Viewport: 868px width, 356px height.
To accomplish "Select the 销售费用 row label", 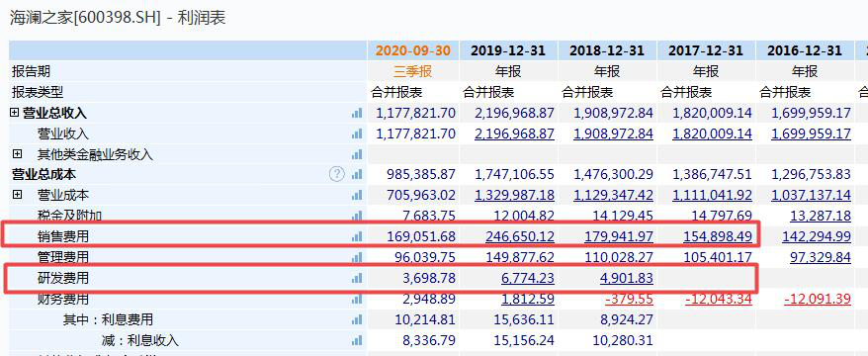I will point(63,236).
